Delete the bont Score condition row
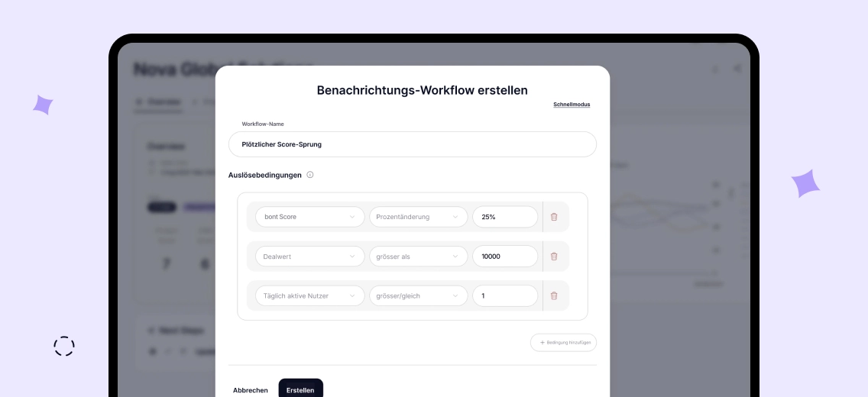 point(554,217)
